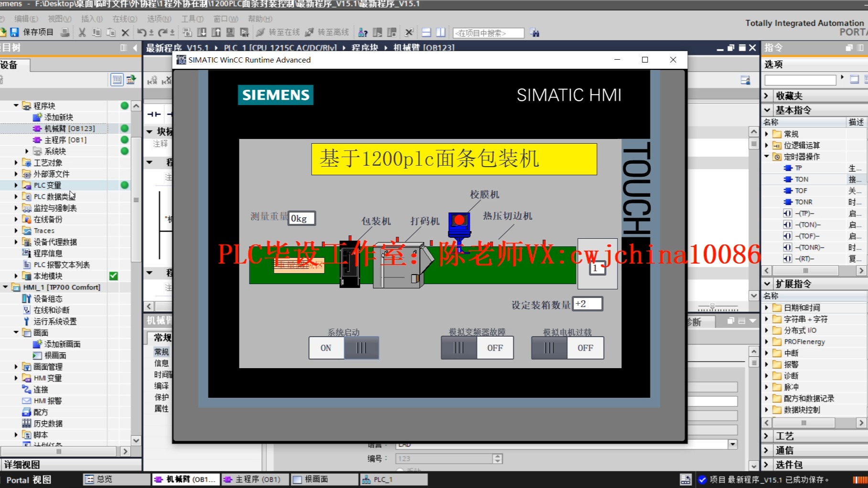Screen dimensions: 868x488
Task: Toggle the motor overload simulation switch
Action: click(x=567, y=348)
